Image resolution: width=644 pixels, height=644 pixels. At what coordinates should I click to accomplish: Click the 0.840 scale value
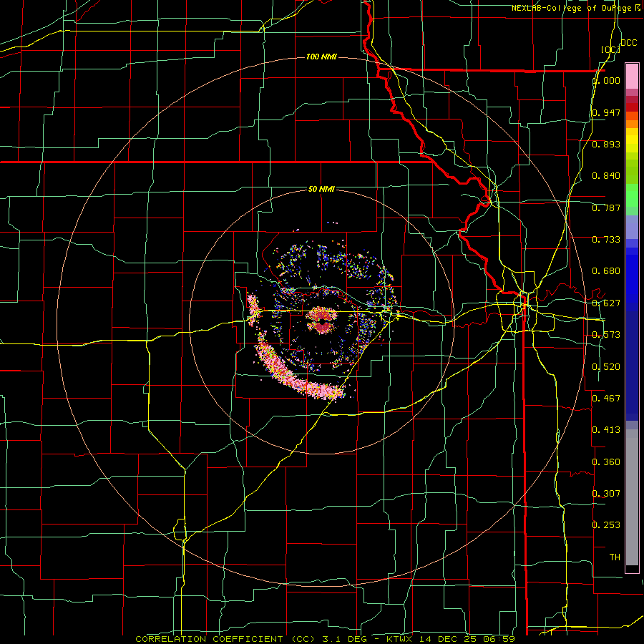[606, 176]
